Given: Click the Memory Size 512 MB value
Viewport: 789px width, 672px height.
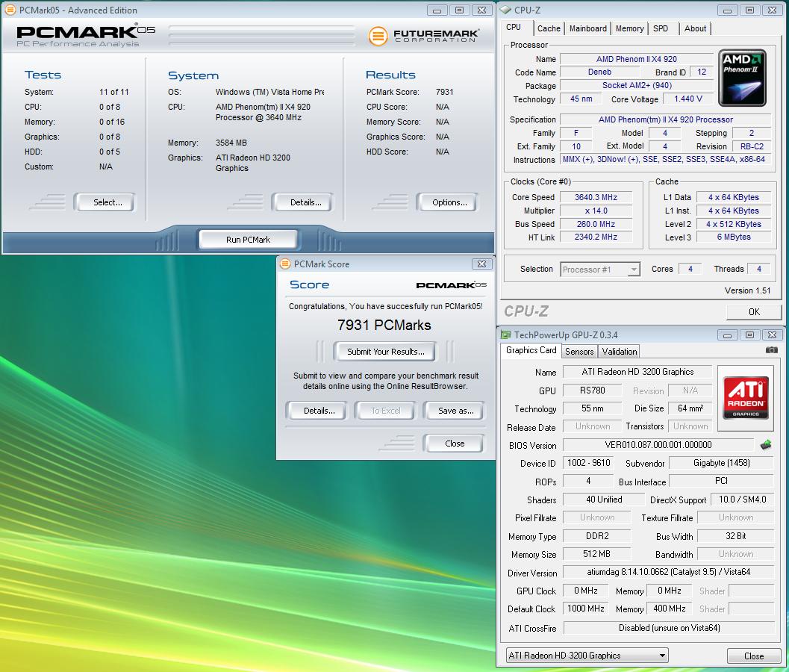Looking at the screenshot, I should [596, 554].
